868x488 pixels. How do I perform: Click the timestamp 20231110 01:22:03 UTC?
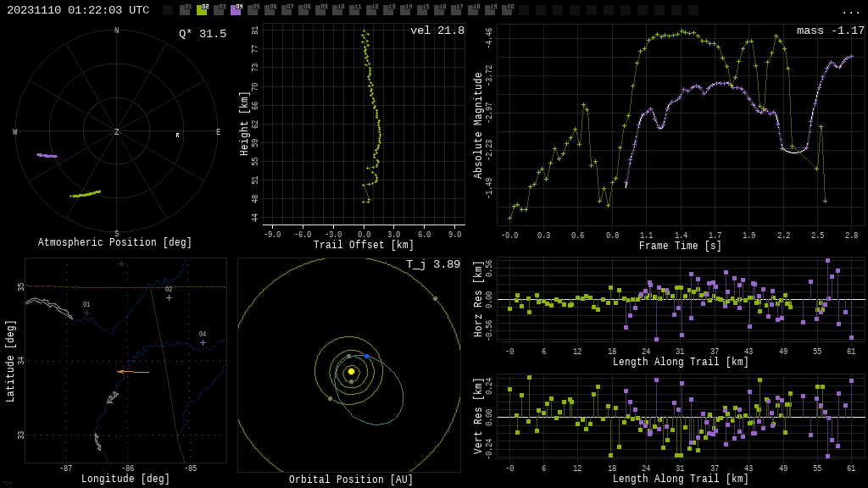[x=78, y=10]
